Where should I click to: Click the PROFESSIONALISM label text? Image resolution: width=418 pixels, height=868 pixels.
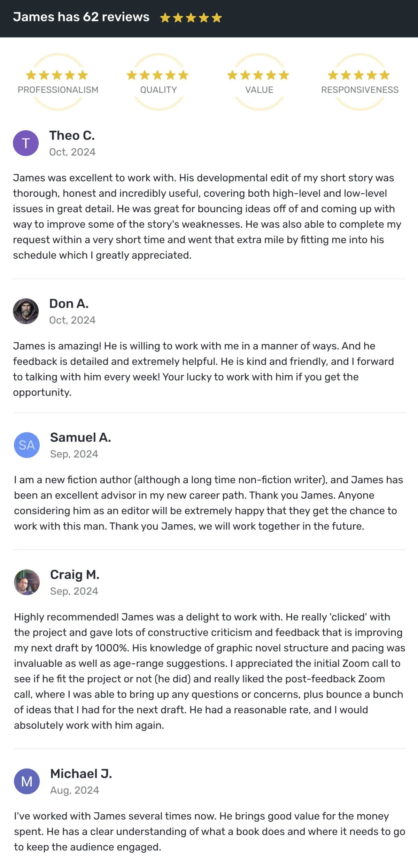pyautogui.click(x=58, y=90)
